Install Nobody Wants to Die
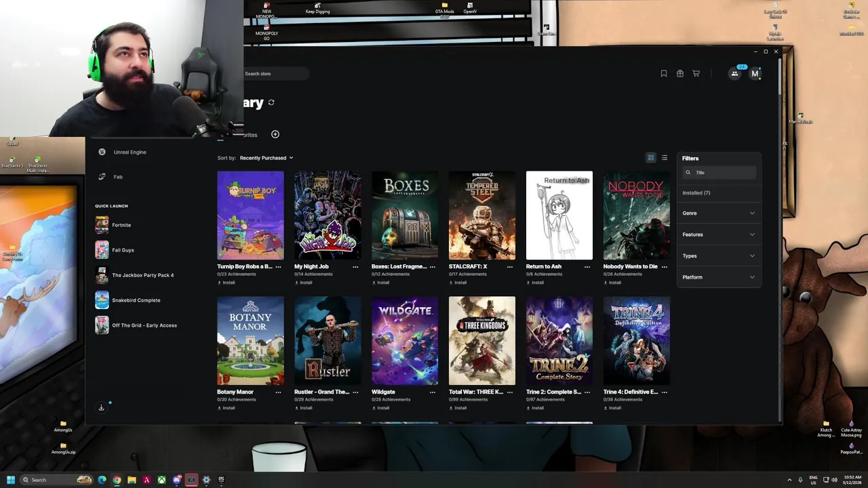 coord(613,283)
